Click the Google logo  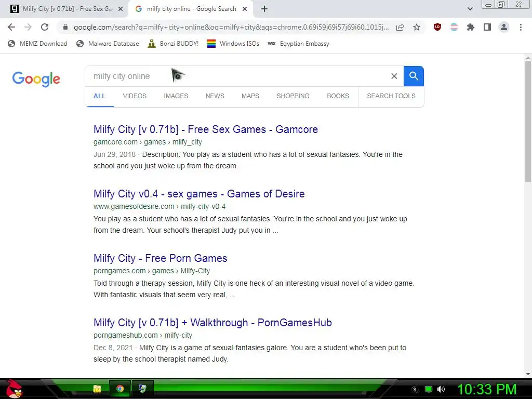point(36,79)
